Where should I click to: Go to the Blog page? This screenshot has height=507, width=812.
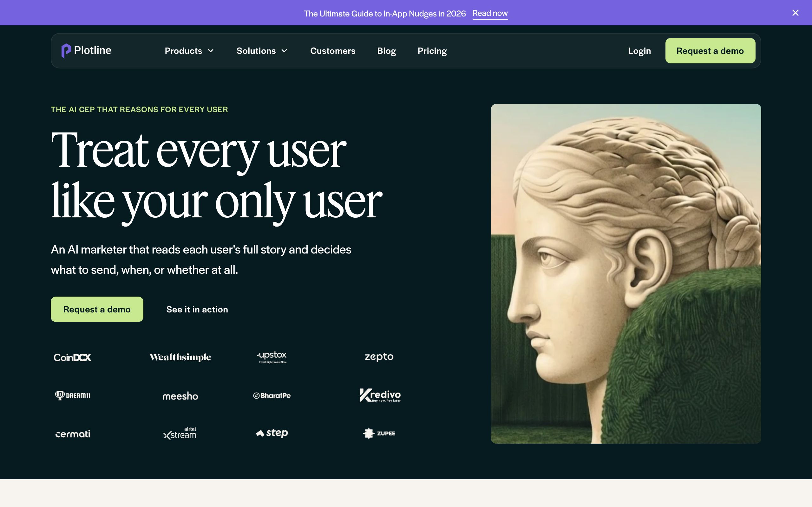click(386, 51)
